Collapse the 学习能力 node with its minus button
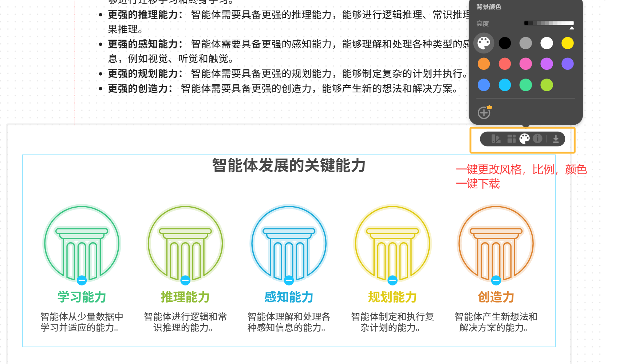The height and width of the screenshot is (364, 623). tap(82, 280)
